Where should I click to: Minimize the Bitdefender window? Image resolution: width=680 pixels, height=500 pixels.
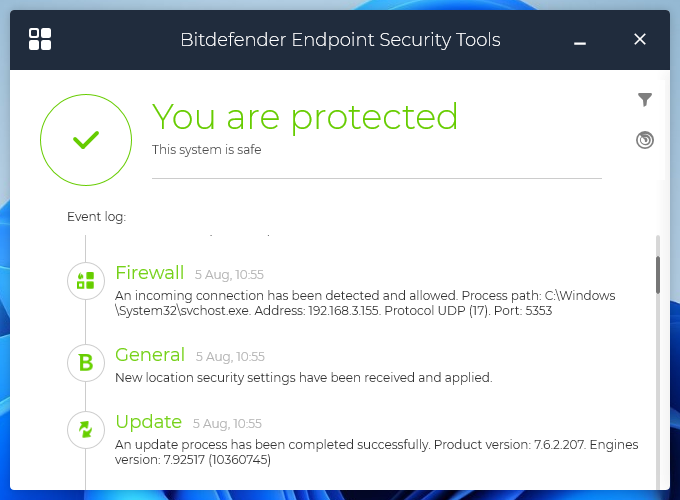(x=580, y=40)
